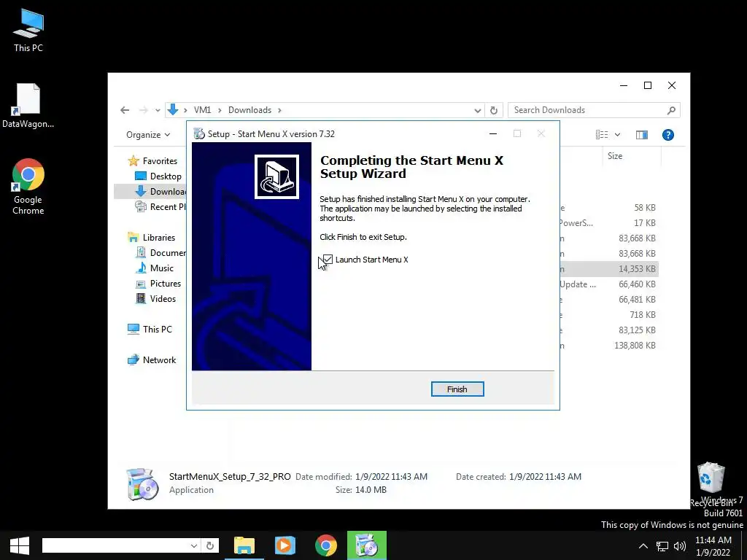Open Documents library in navigation pane

point(160,252)
